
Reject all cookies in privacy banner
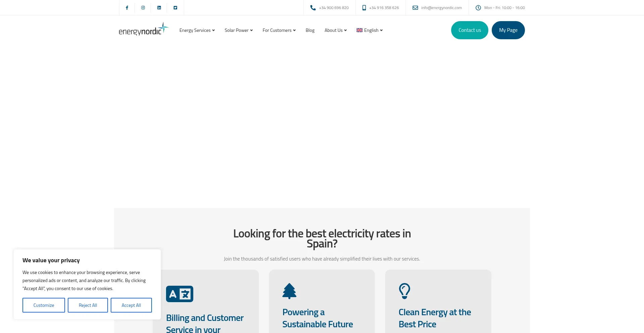coord(88,305)
